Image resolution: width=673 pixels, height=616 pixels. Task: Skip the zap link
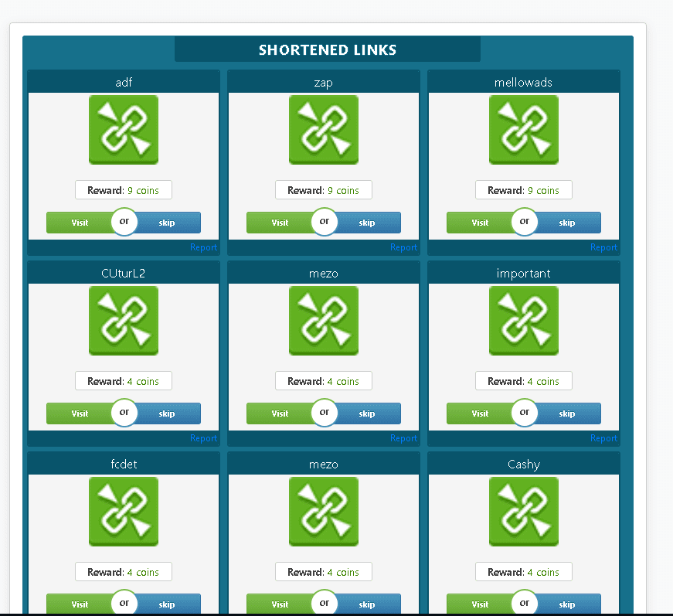click(x=367, y=223)
